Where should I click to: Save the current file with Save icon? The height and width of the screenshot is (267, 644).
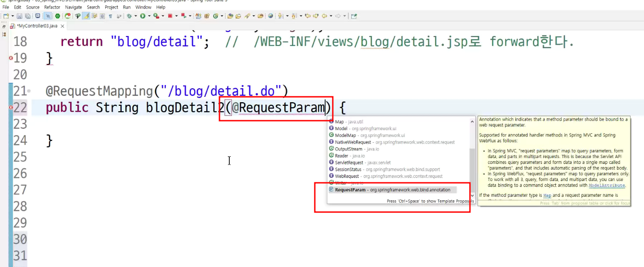point(19,16)
